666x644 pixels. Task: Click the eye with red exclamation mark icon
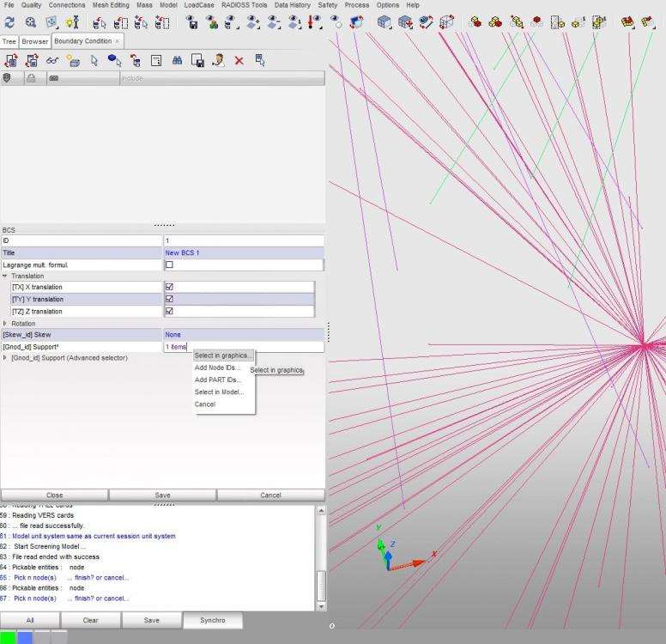point(315,22)
